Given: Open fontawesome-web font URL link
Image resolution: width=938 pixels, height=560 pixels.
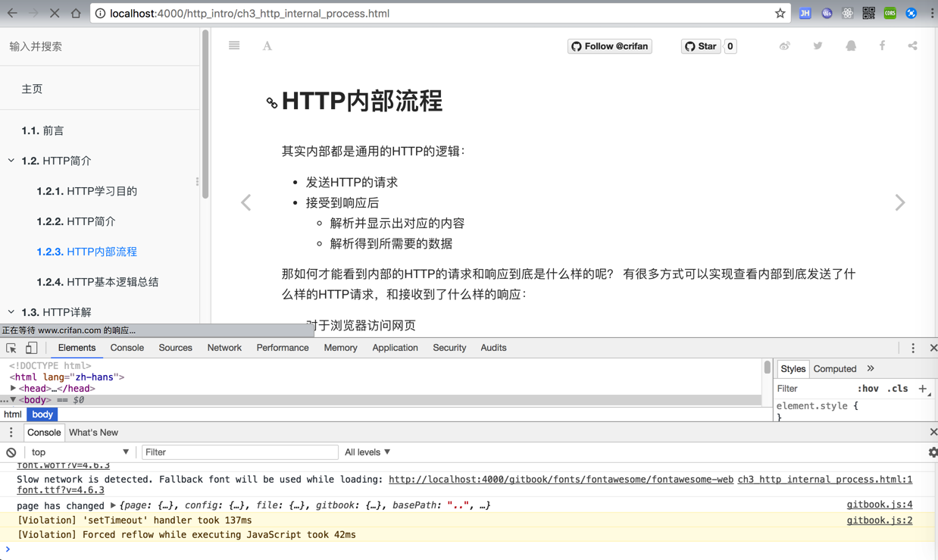Looking at the screenshot, I should tap(561, 480).
